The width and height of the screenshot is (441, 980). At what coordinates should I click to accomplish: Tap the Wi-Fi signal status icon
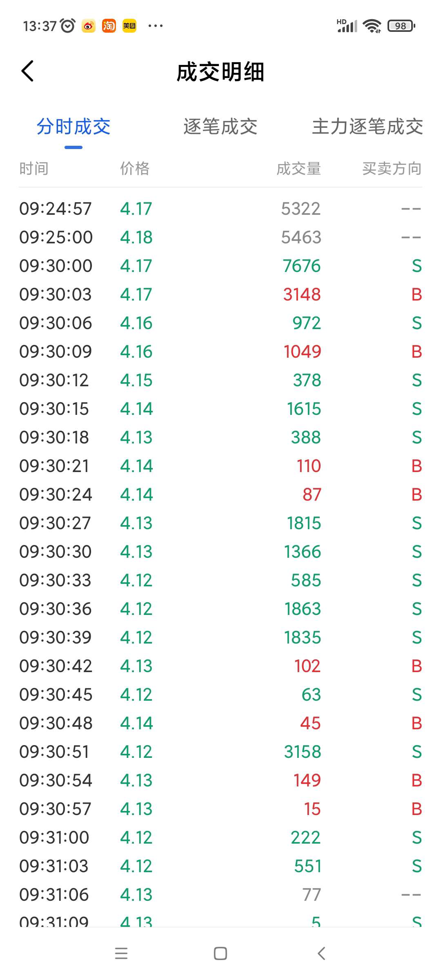[372, 26]
